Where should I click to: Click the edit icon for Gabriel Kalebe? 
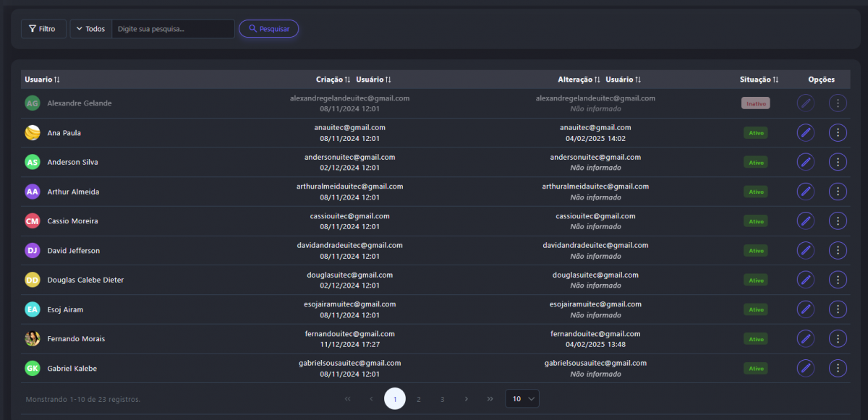point(805,368)
